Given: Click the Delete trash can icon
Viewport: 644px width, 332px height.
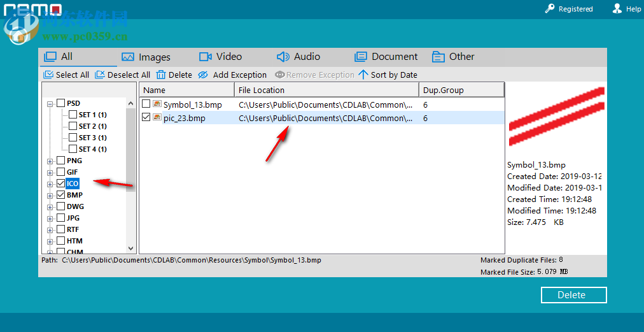Looking at the screenshot, I should point(161,75).
